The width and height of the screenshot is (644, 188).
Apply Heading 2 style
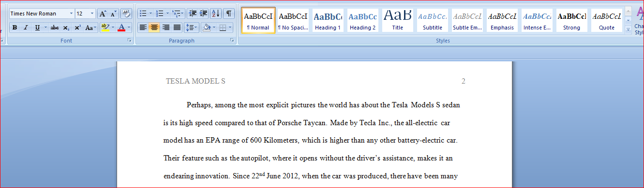click(x=363, y=20)
